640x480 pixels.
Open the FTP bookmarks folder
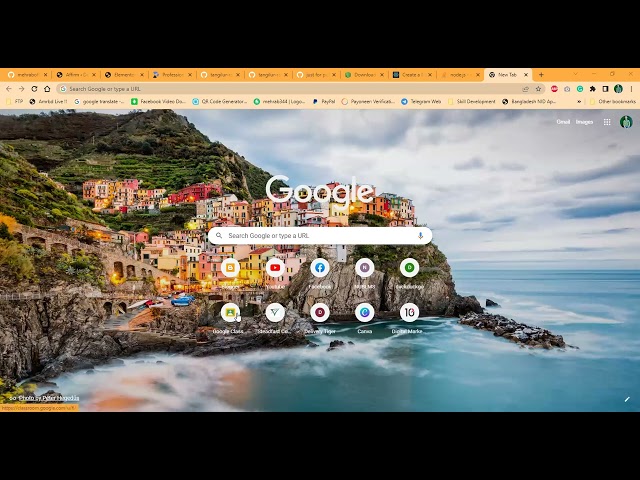tap(15, 102)
